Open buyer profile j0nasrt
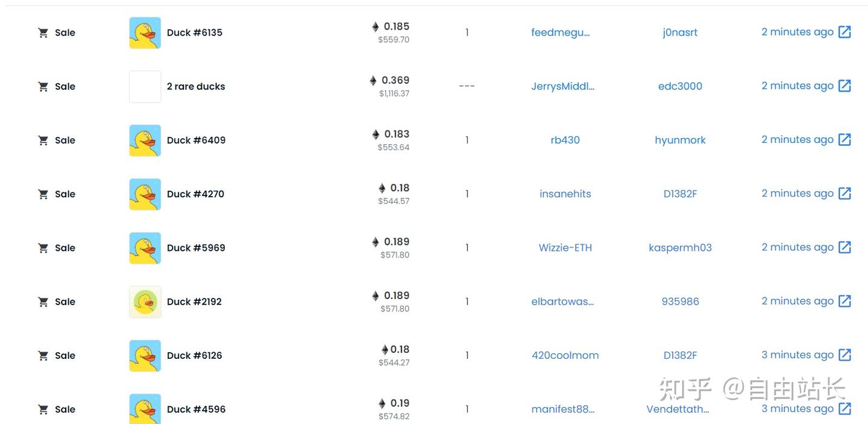 [x=680, y=33]
